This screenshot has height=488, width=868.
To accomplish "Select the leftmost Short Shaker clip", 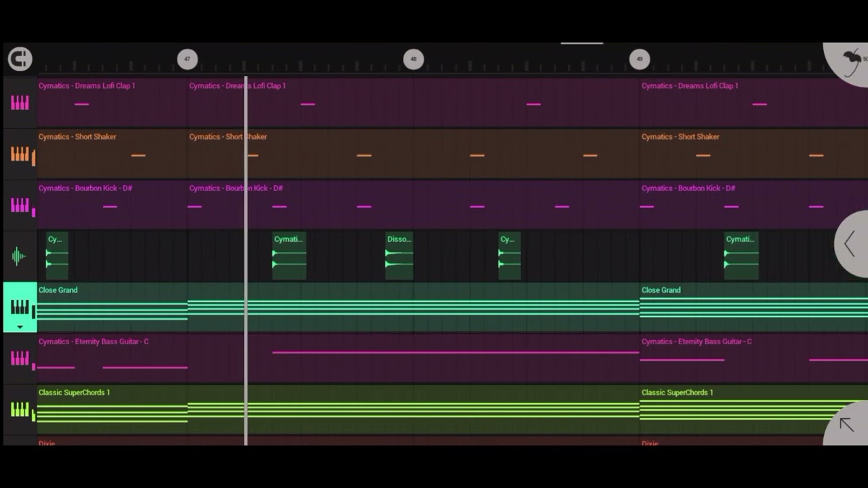I will tap(112, 154).
